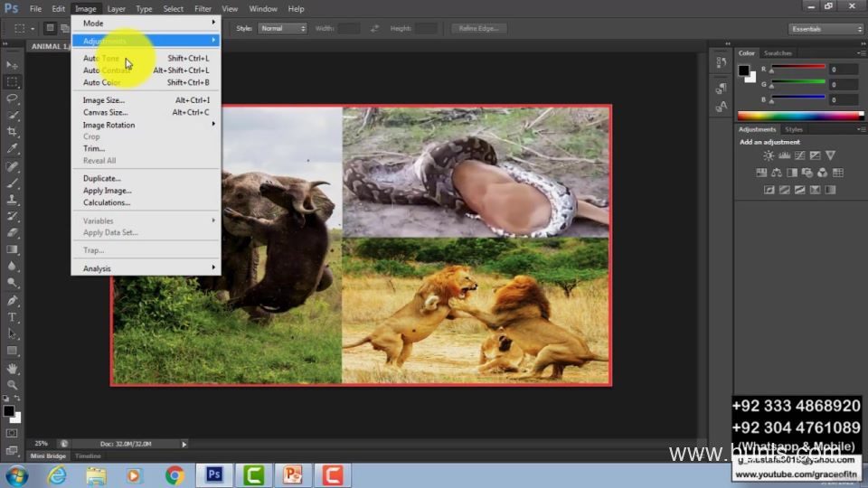The width and height of the screenshot is (868, 488).
Task: Swap foreground and background colors
Action: (18, 398)
